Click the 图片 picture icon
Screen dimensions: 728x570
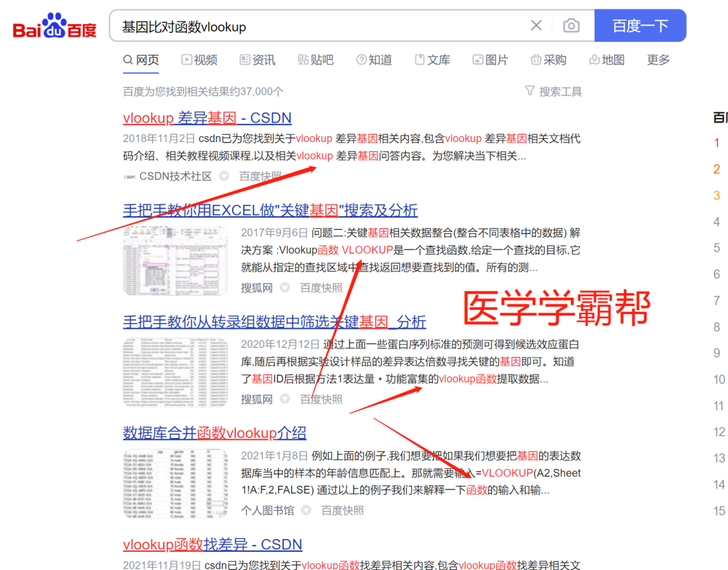[478, 59]
